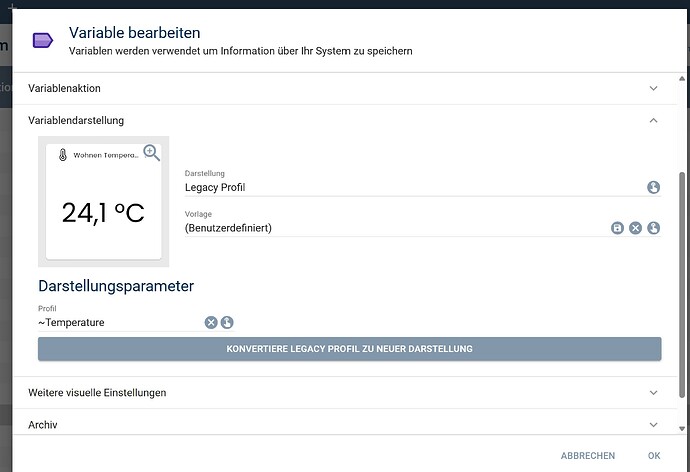Confirm the dialog with OK
Viewport: 690px width, 472px height.
point(654,456)
